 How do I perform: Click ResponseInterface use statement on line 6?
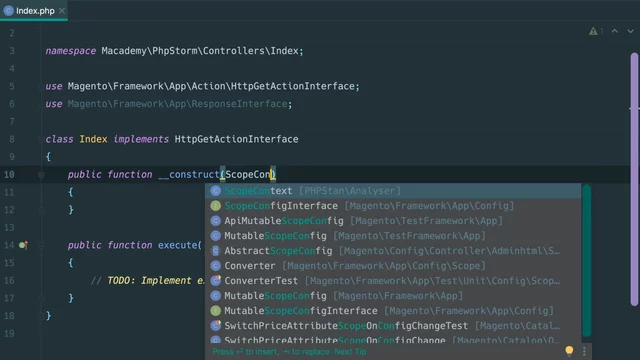point(169,104)
